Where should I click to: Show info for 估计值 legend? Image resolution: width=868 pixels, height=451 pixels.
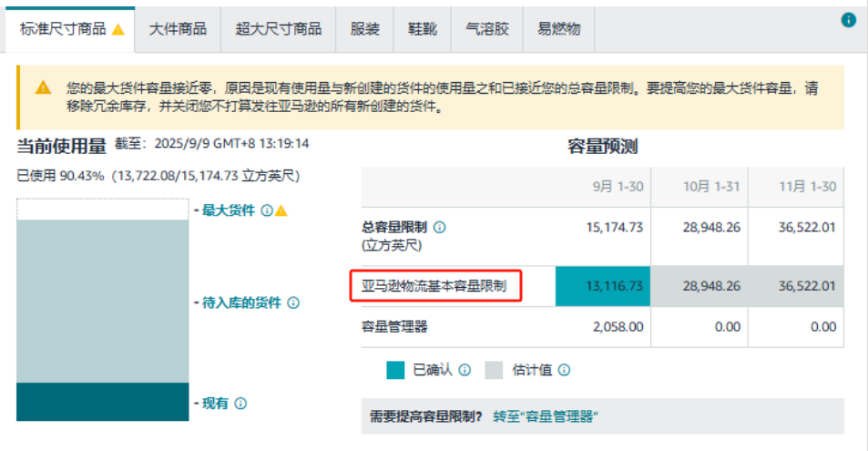pos(564,370)
